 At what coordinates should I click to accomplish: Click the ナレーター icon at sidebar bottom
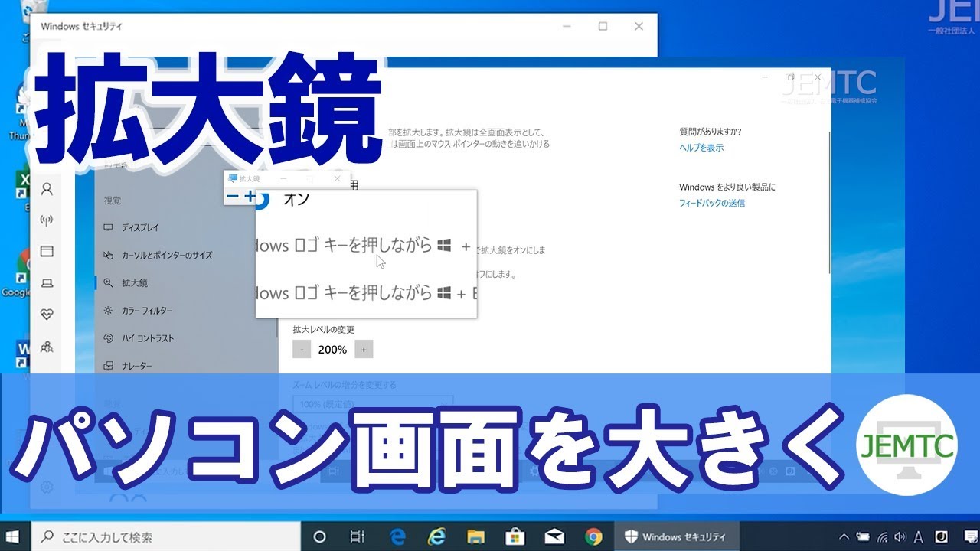[108, 365]
